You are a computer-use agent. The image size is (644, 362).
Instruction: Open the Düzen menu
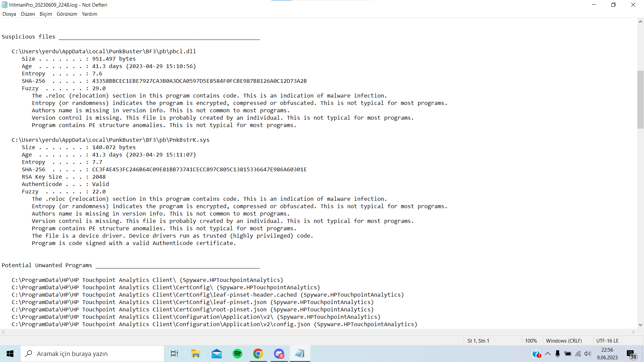28,14
